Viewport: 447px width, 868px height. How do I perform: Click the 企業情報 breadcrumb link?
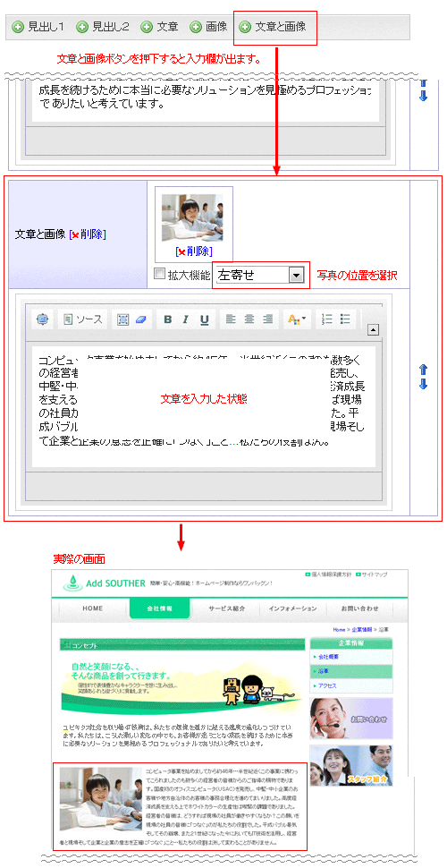point(361,630)
